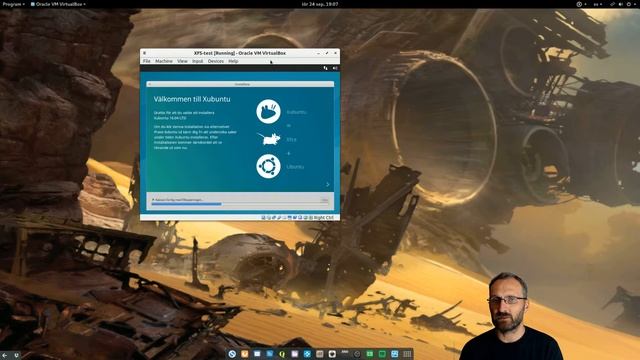Click the guest network indicator in the VM panel
640x360 pixels.
[325, 68]
